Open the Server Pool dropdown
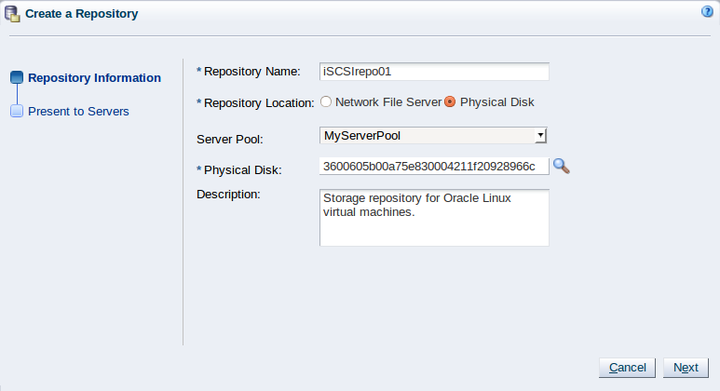Image resolution: width=720 pixels, height=391 pixels. coord(433,135)
